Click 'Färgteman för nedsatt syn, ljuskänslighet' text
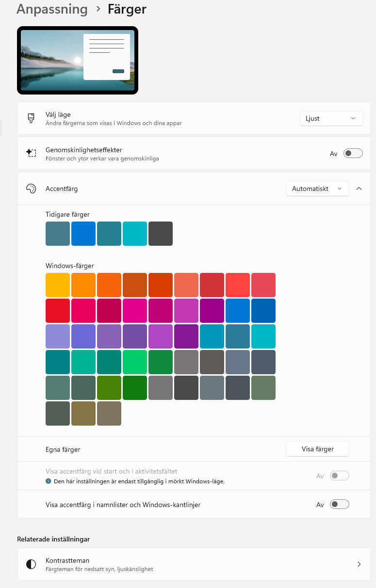The height and width of the screenshot is (588, 376). pos(99,569)
